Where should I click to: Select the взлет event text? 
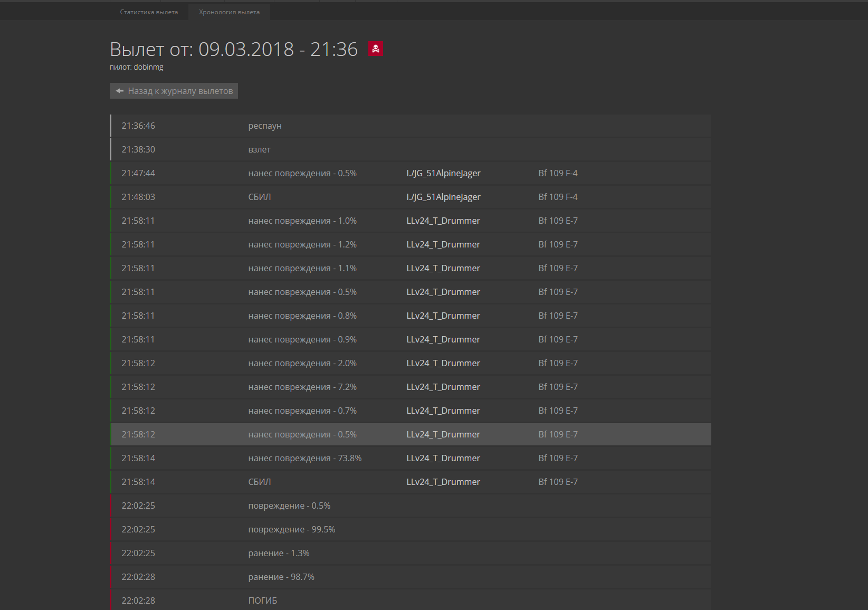click(259, 149)
